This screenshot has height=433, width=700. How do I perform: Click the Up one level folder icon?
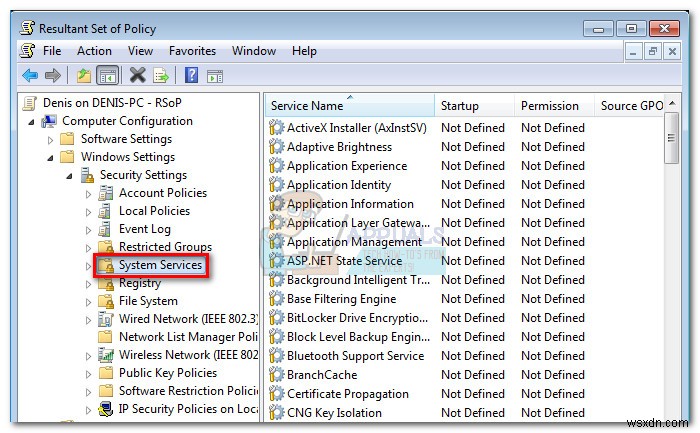(x=84, y=75)
